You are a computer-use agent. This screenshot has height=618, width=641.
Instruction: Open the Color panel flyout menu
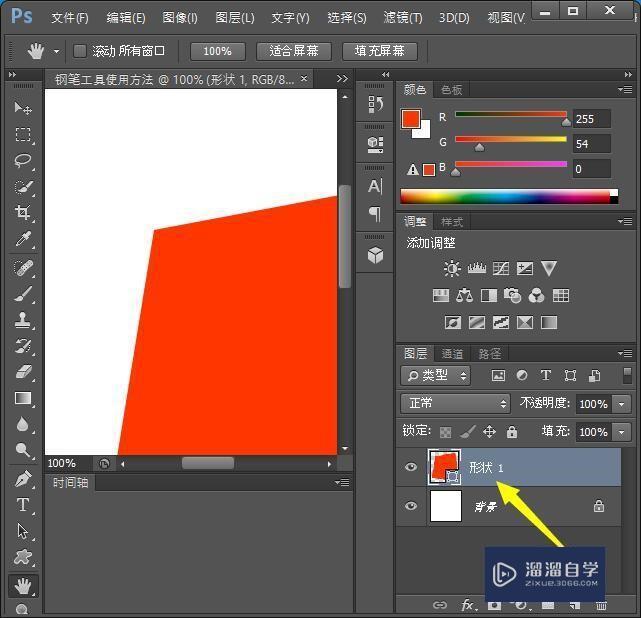coord(625,89)
